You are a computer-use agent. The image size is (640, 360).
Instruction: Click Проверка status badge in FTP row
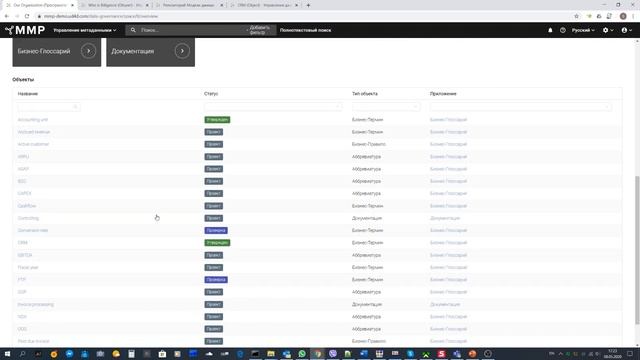coord(216,280)
